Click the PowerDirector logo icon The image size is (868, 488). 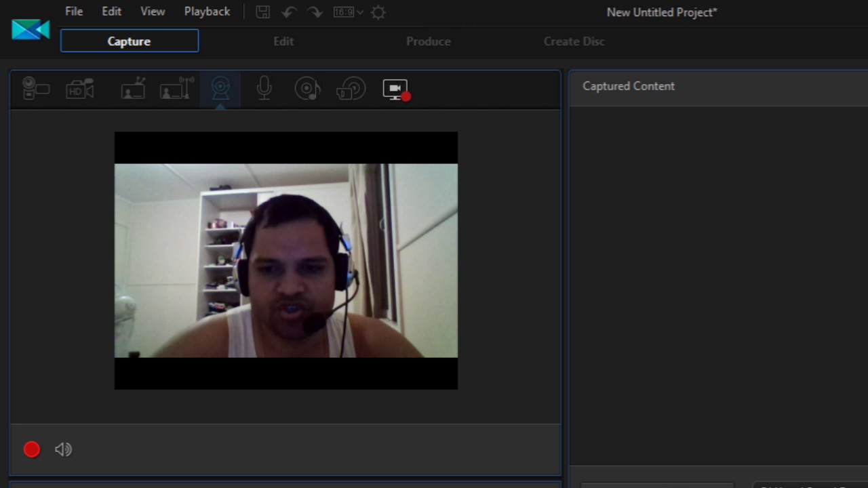pyautogui.click(x=31, y=29)
